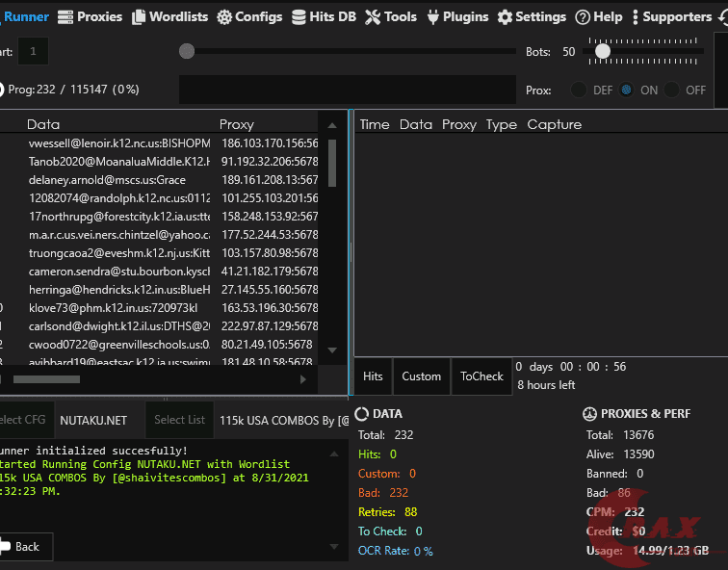Click the horizontal scrollbar right arrow
The image size is (728, 570).
pyautogui.click(x=303, y=379)
